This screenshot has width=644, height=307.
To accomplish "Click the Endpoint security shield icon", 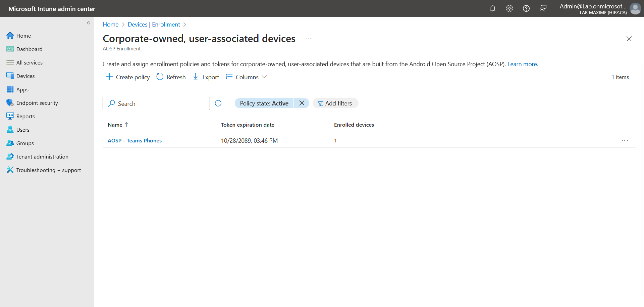I will 10,103.
